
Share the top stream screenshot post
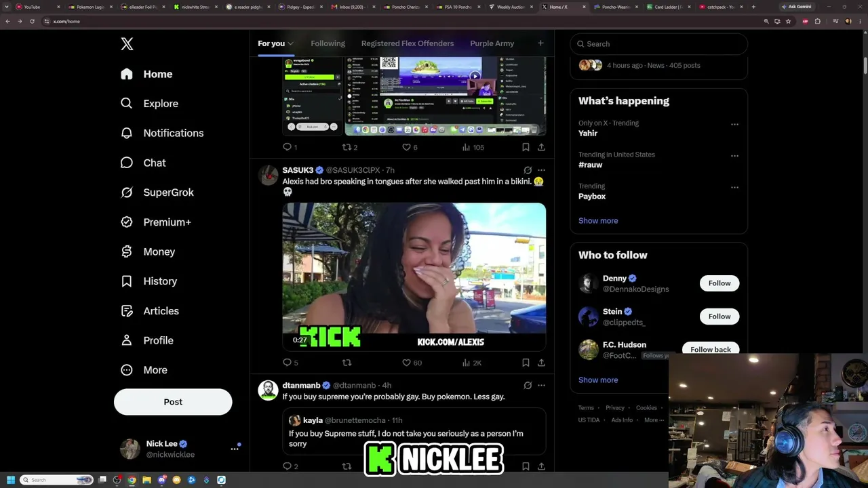541,147
